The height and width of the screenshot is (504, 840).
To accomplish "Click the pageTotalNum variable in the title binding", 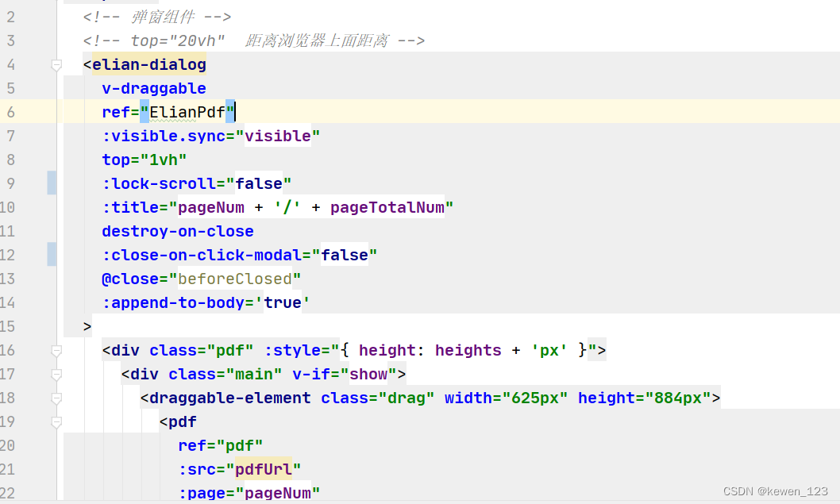I will (388, 207).
